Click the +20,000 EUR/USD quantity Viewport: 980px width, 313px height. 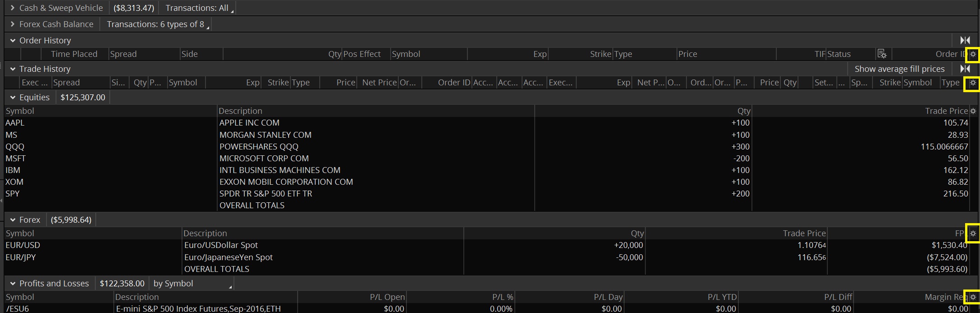tap(628, 245)
